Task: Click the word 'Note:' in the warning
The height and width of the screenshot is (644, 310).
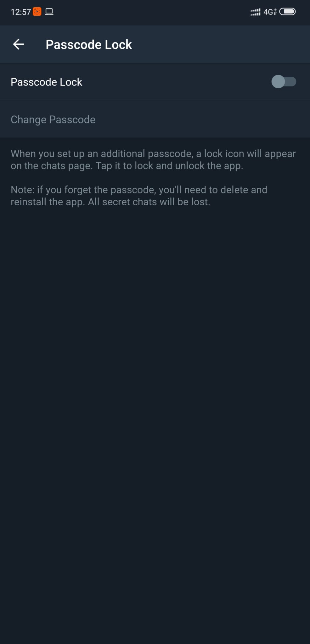Action: tap(22, 190)
